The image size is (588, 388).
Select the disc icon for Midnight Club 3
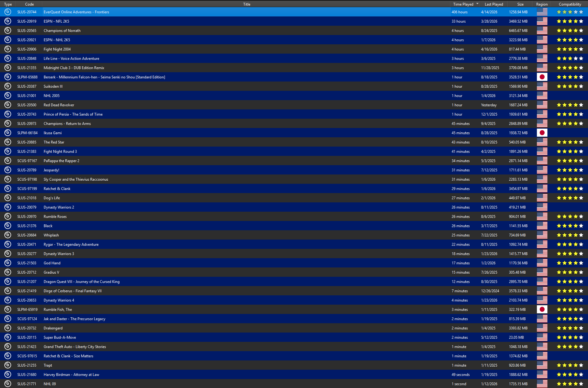tap(8, 68)
